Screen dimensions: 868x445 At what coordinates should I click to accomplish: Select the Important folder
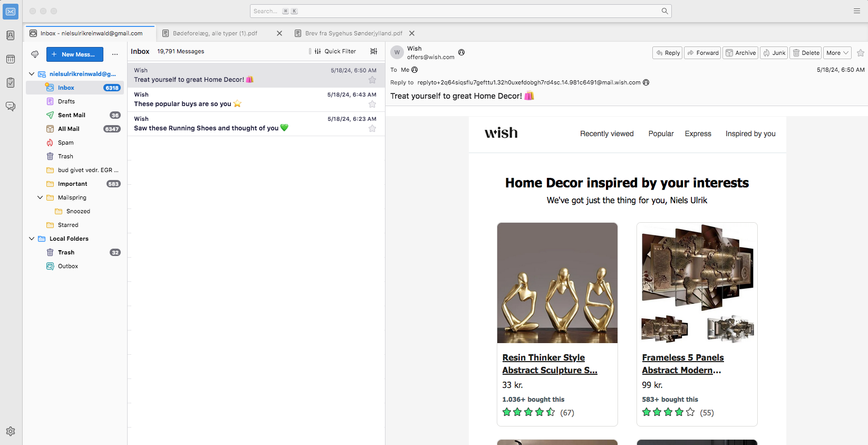pyautogui.click(x=75, y=184)
